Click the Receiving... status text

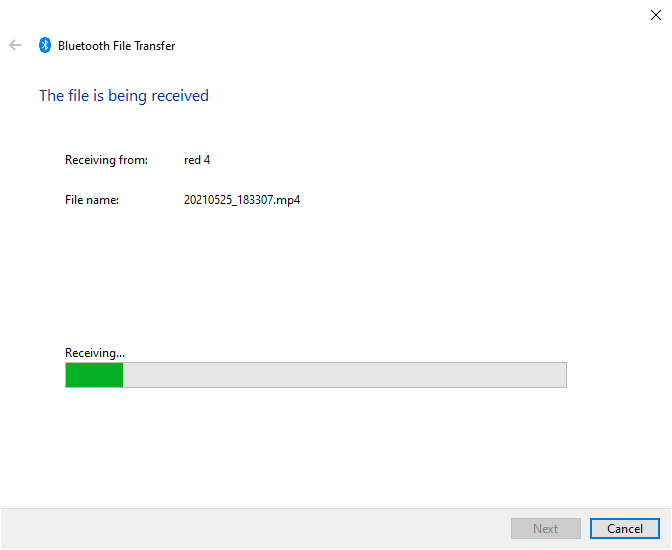pos(95,353)
